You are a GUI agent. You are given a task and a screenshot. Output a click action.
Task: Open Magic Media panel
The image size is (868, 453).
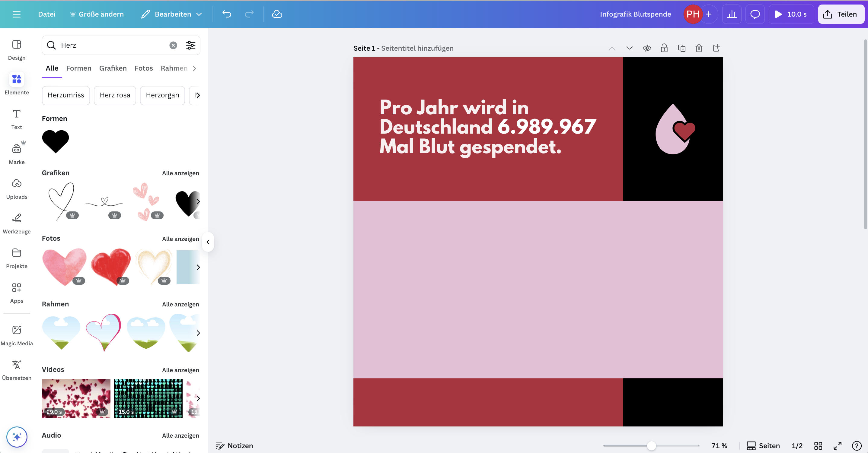tap(17, 335)
